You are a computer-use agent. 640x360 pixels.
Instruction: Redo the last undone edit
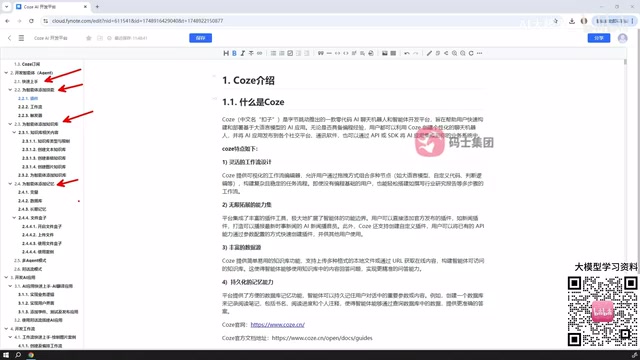(x=416, y=53)
